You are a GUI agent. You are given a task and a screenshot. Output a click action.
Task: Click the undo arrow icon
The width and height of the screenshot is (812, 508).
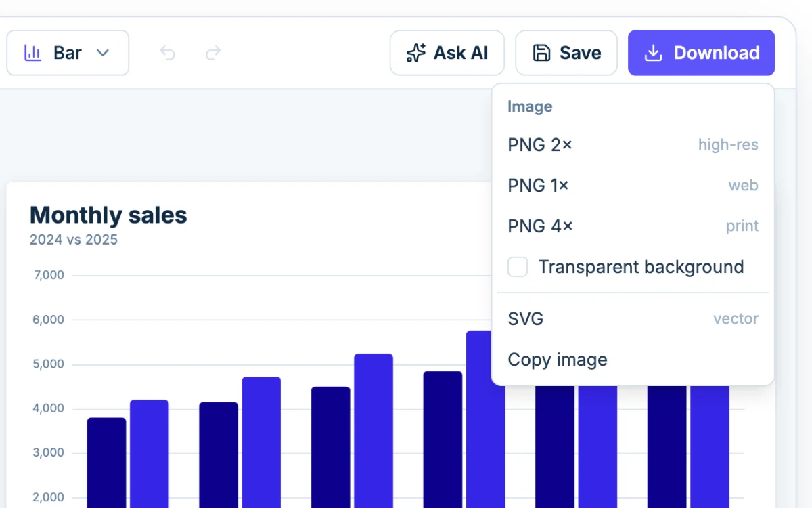click(167, 53)
